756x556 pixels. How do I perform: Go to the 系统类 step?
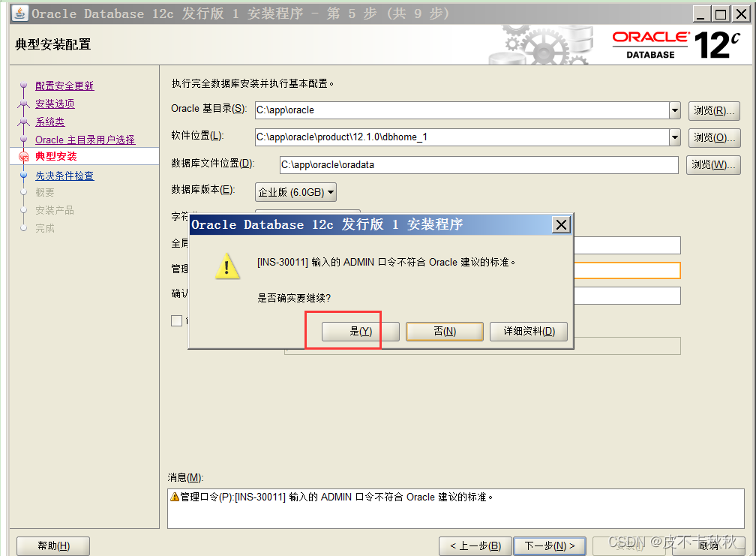49,122
